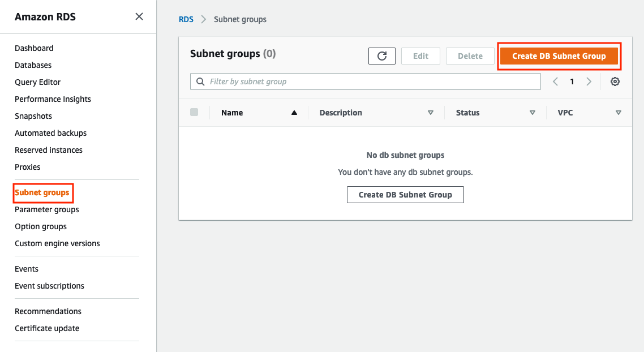The image size is (644, 352).
Task: Sort by Description column arrow
Action: click(431, 113)
